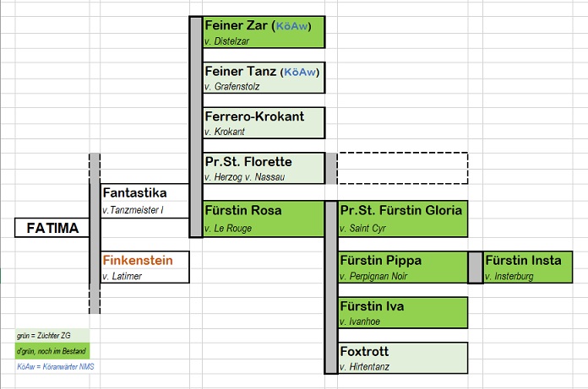Click the Fürstin Iva cell

402,312
